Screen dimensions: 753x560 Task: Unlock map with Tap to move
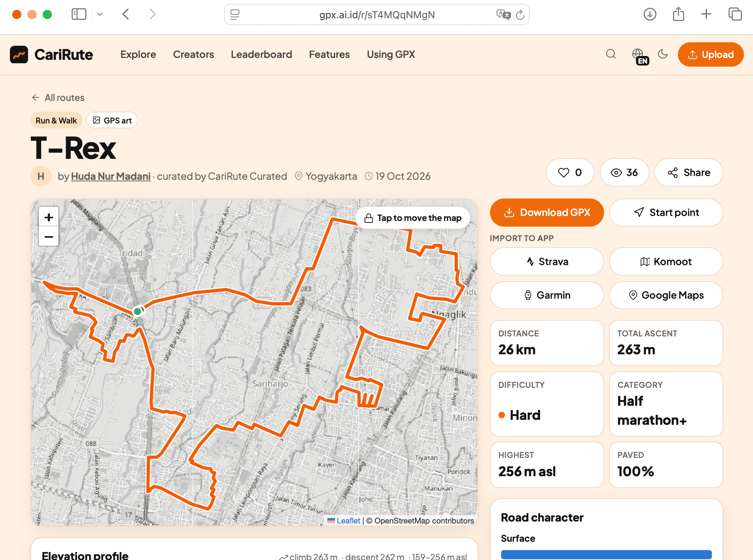(413, 218)
